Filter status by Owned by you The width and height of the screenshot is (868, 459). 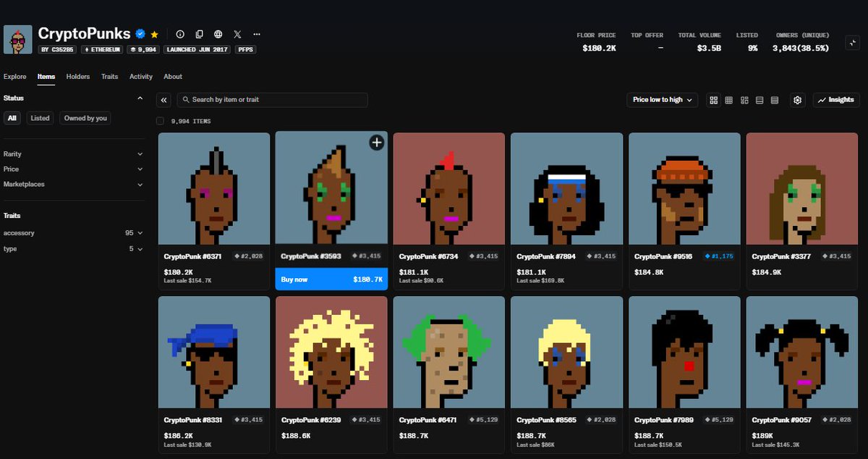coord(85,118)
